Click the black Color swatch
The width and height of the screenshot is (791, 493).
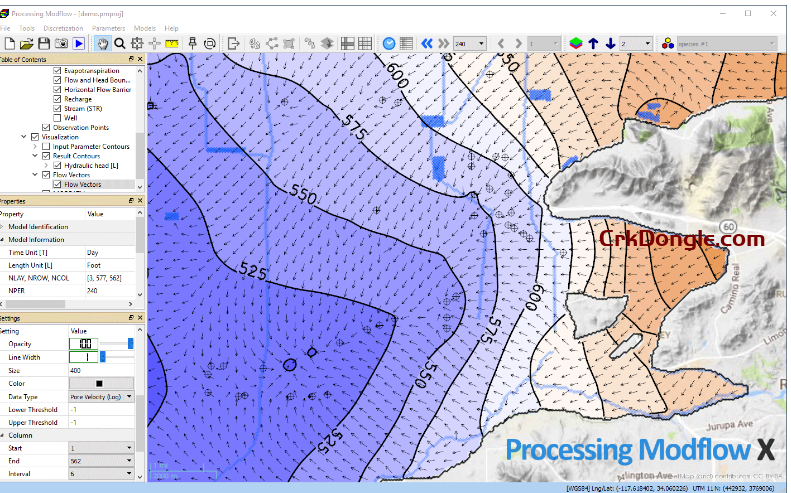[101, 384]
